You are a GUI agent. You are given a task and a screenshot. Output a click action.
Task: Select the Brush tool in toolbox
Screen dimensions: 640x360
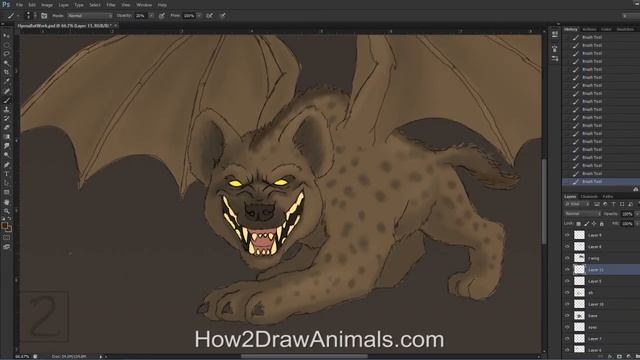click(x=7, y=100)
